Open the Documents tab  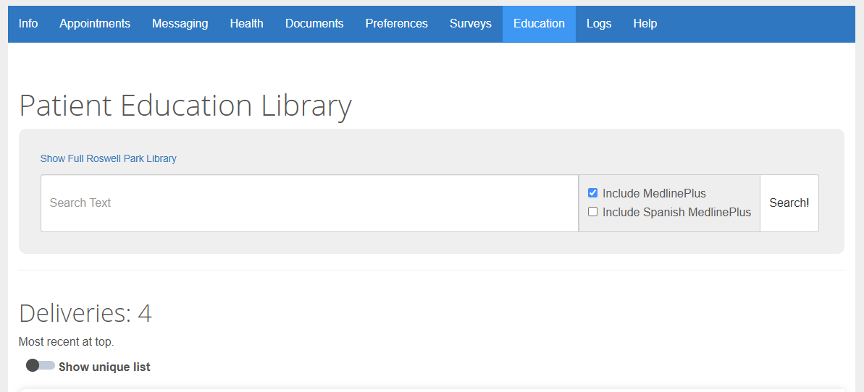tap(314, 24)
